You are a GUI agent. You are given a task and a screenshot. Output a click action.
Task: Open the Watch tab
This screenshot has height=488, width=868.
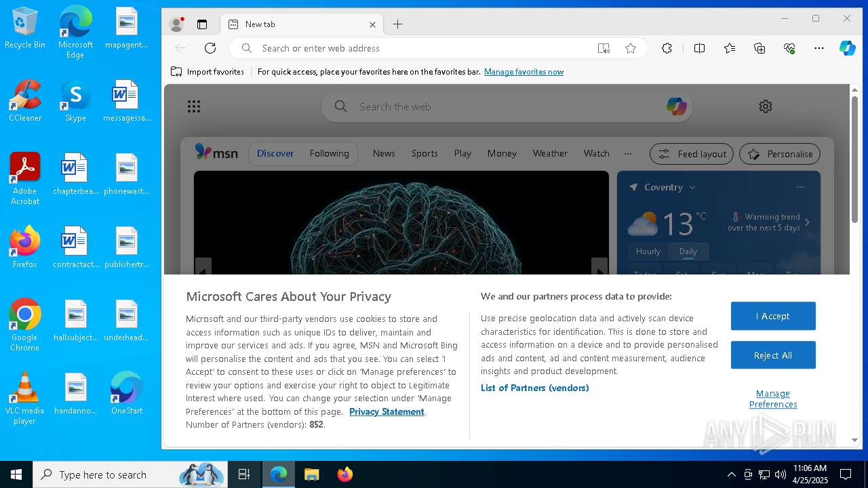pyautogui.click(x=597, y=153)
